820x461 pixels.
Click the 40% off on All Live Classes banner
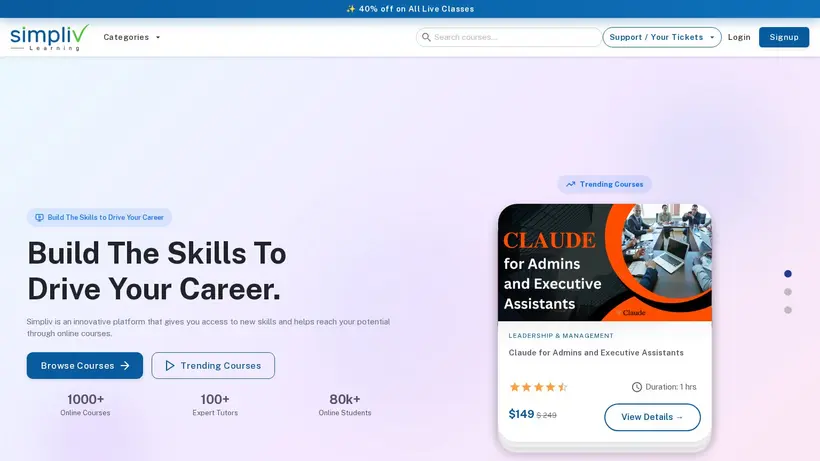tap(410, 9)
